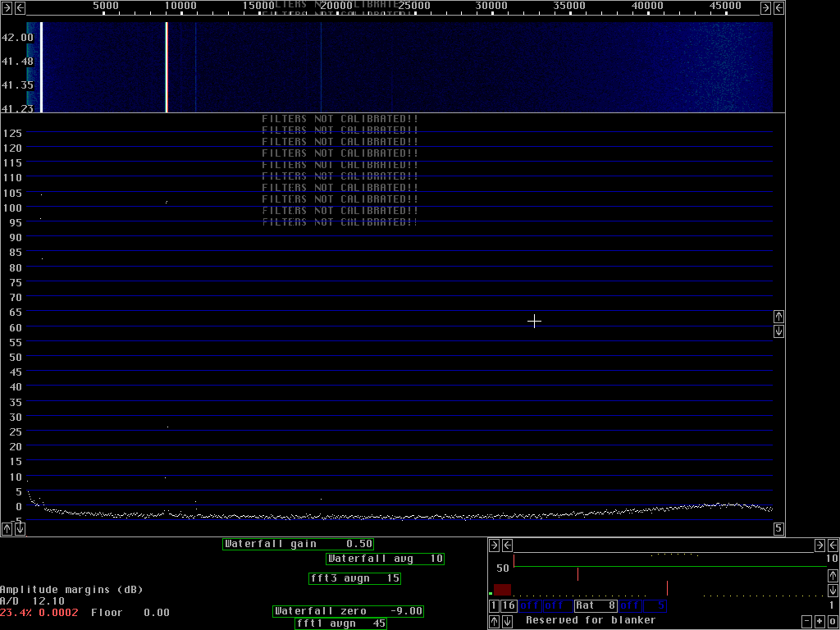Image resolution: width=840 pixels, height=630 pixels.
Task: Click the 40000 frequency scale label
Action: [647, 6]
